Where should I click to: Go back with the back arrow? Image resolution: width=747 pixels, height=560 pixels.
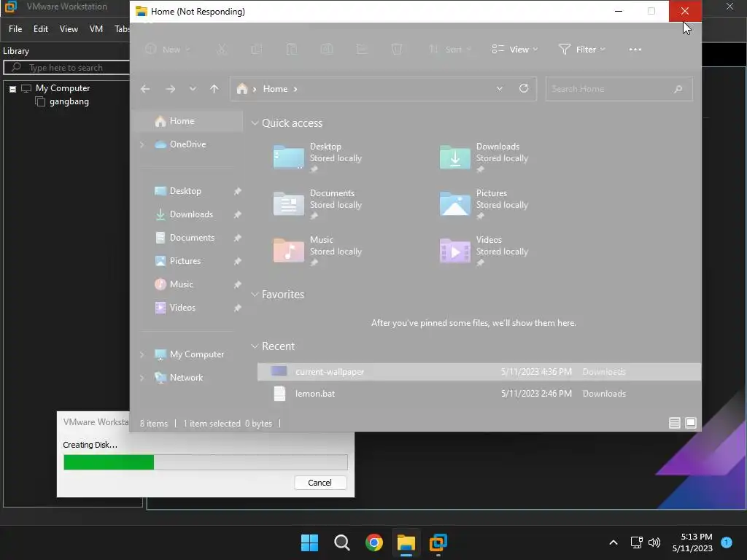pyautogui.click(x=145, y=89)
